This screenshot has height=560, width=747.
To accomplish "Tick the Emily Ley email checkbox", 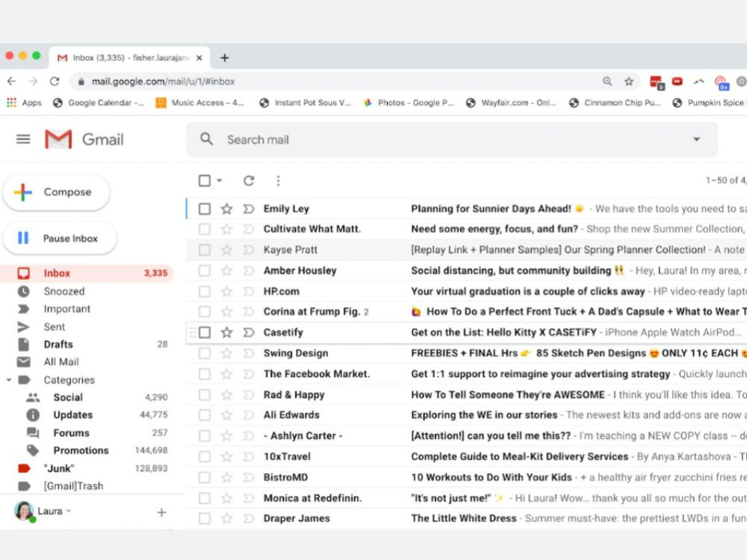I will pos(205,208).
